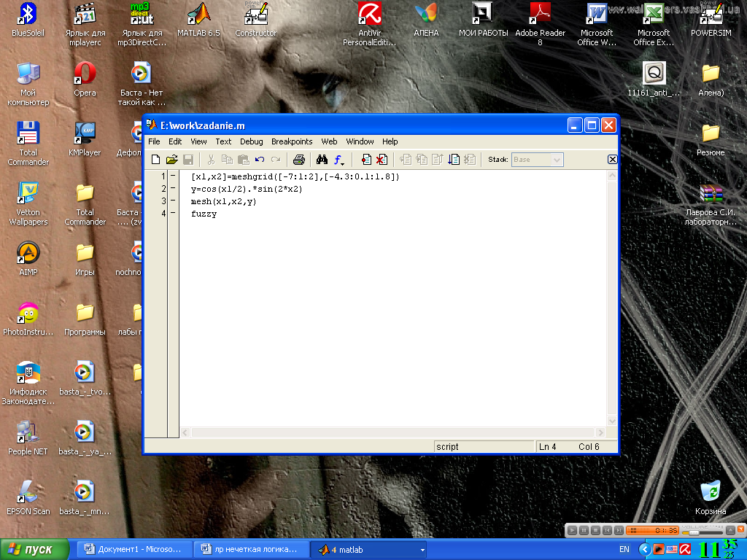The width and height of the screenshot is (747, 560).
Task: Click the orange restore arrow on mini player
Action: click(x=741, y=529)
